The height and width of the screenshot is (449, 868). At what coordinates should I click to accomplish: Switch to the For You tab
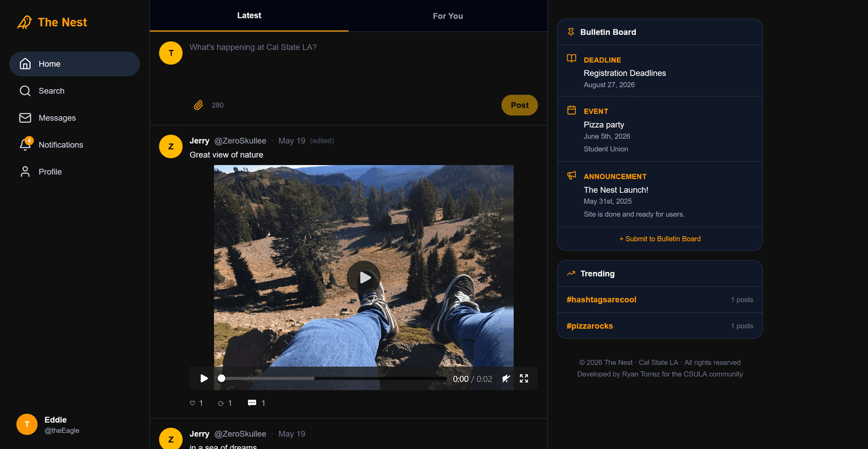coord(448,16)
